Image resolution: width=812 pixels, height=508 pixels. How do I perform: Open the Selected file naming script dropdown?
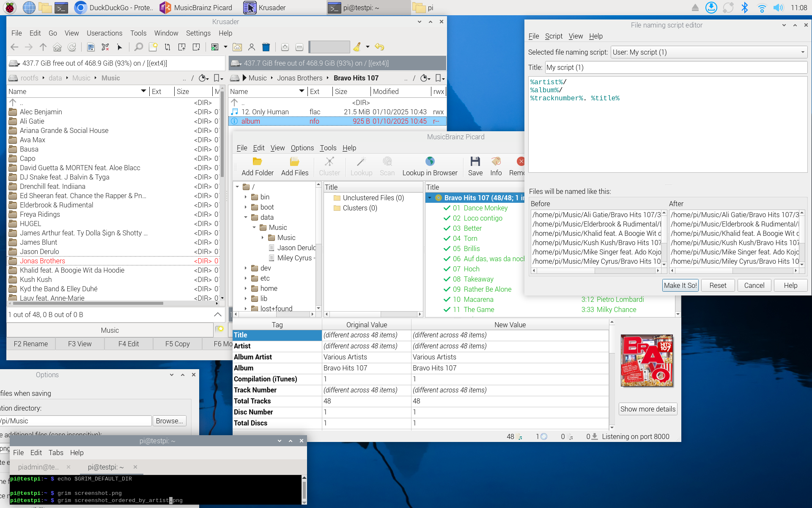pyautogui.click(x=709, y=52)
